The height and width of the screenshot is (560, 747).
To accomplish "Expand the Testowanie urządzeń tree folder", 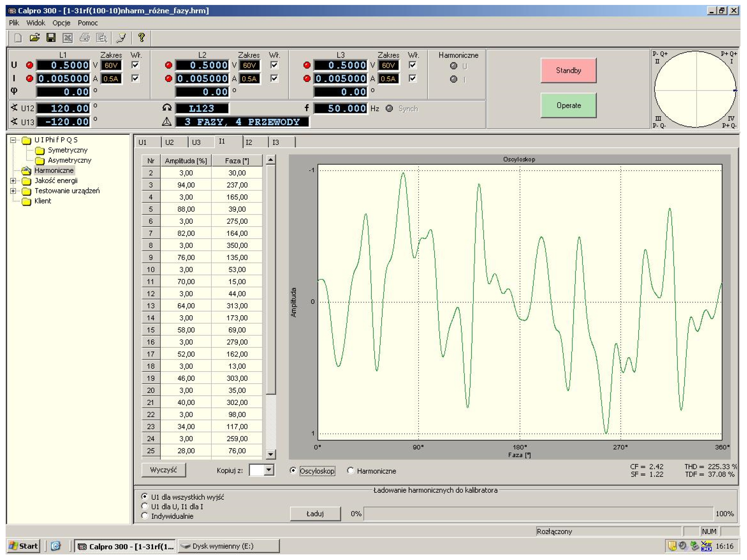I will coord(13,191).
